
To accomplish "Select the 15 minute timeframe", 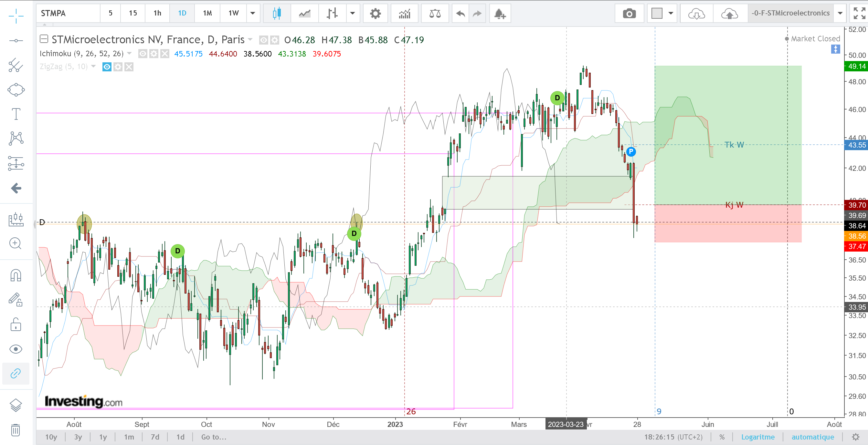I will (x=133, y=14).
